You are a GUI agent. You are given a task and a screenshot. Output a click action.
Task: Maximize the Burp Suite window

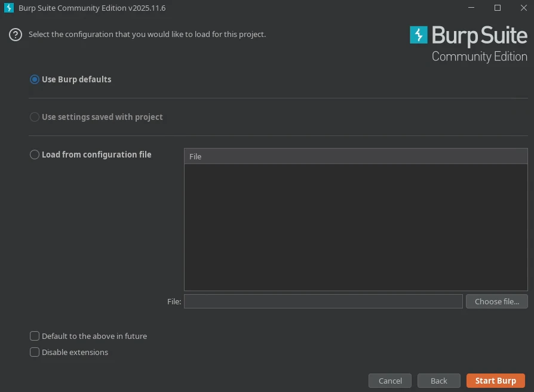(498, 8)
